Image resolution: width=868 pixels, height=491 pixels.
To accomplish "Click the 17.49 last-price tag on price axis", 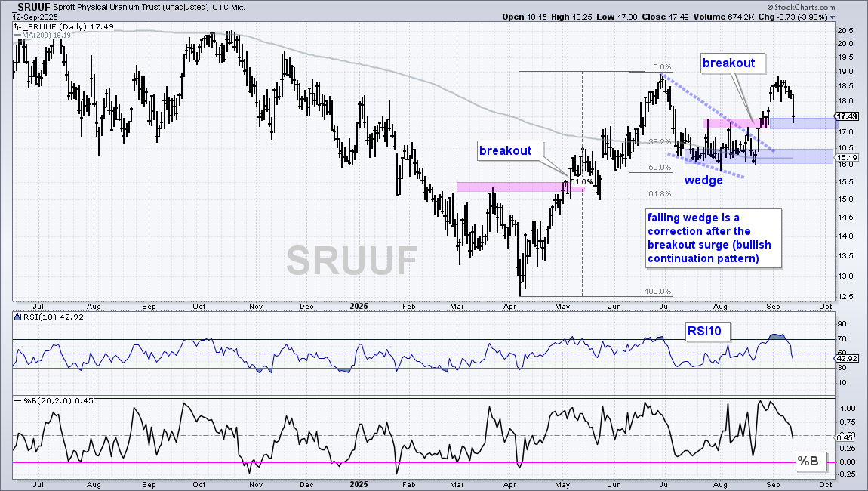I will point(847,116).
